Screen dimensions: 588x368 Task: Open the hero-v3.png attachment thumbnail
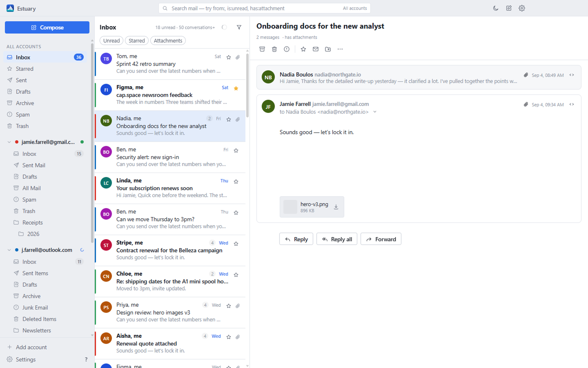click(290, 207)
